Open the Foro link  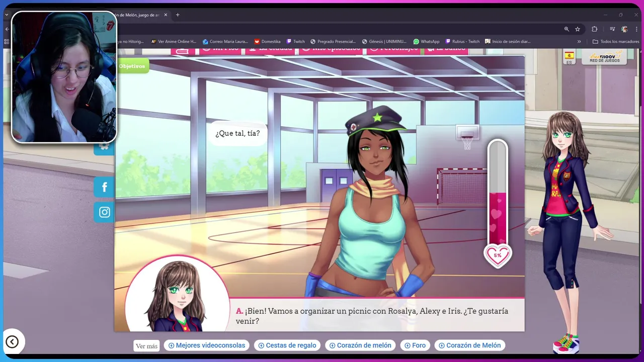(x=415, y=345)
